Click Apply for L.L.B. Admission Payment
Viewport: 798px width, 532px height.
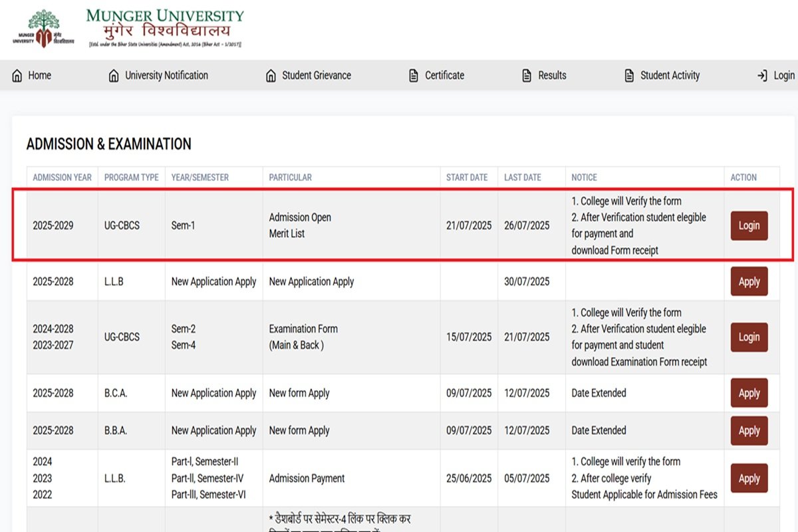click(749, 478)
